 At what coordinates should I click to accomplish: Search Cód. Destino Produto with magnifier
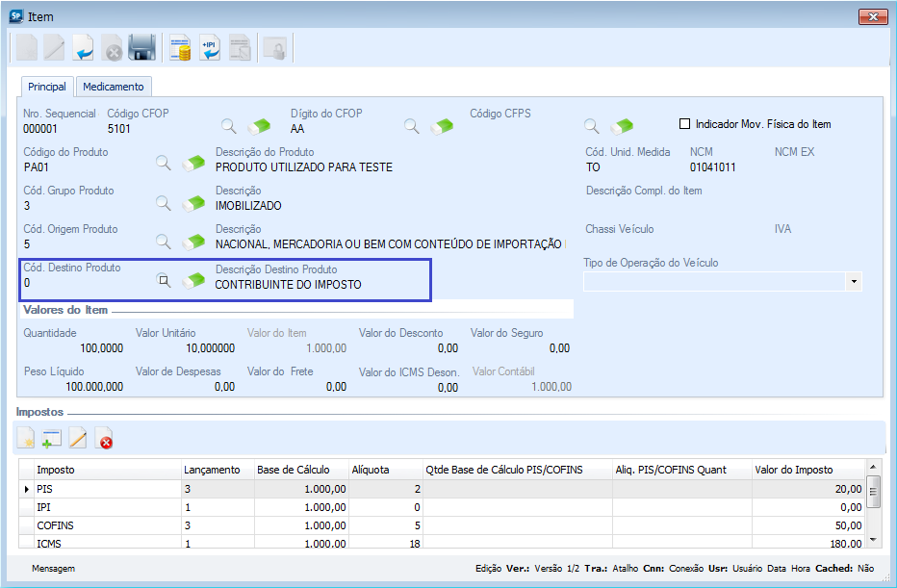(165, 280)
